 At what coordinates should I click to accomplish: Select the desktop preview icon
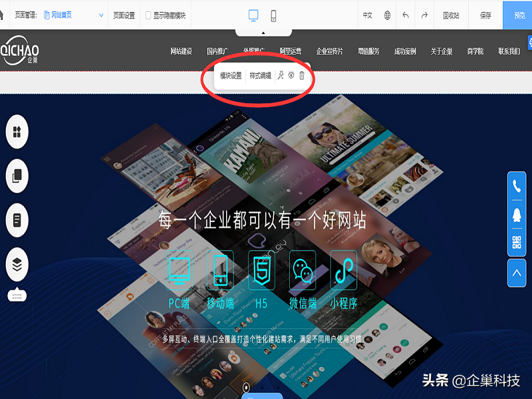tap(253, 15)
